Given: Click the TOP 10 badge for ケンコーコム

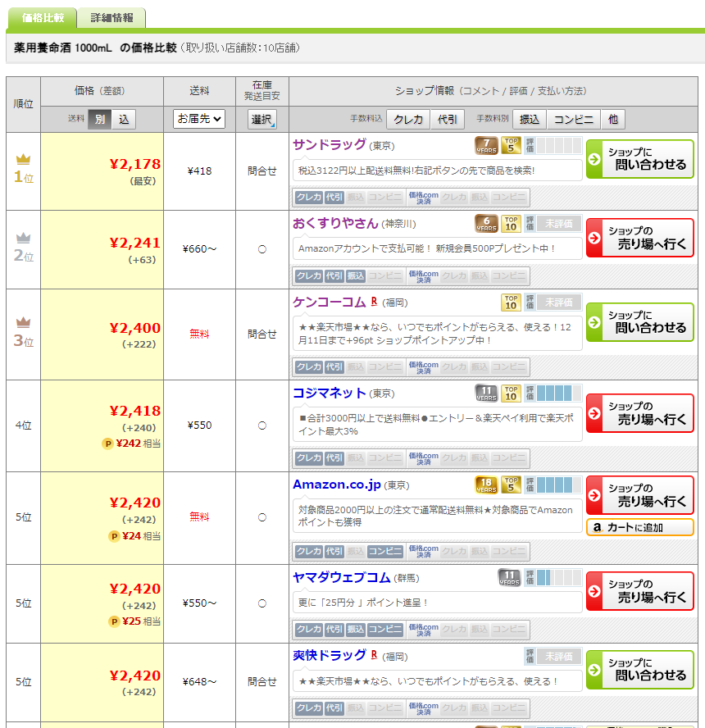Looking at the screenshot, I should point(511,303).
